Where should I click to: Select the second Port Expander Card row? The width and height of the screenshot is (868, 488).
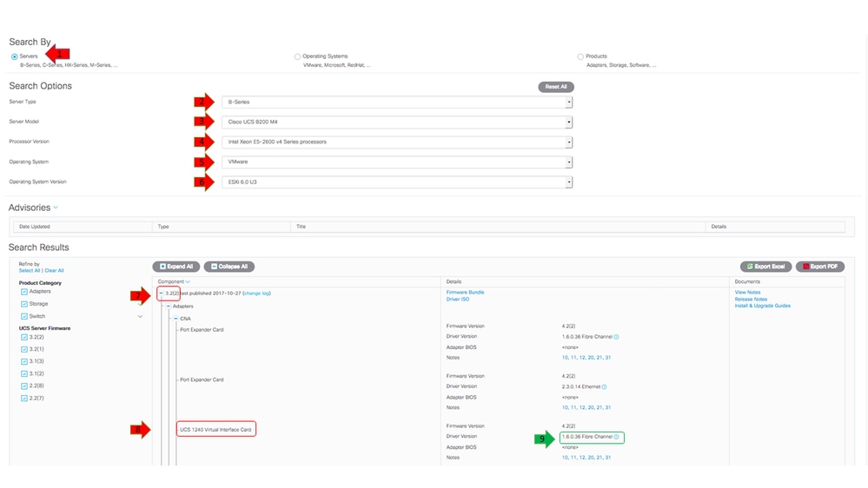(202, 380)
